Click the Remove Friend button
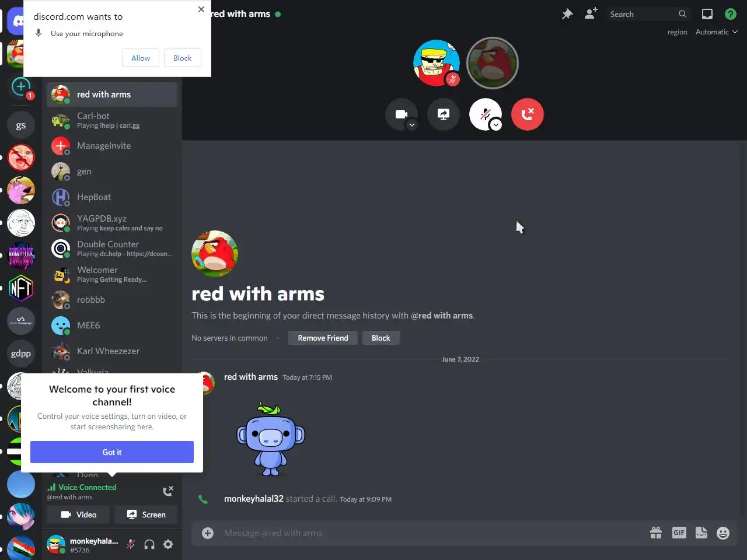 [x=323, y=338]
